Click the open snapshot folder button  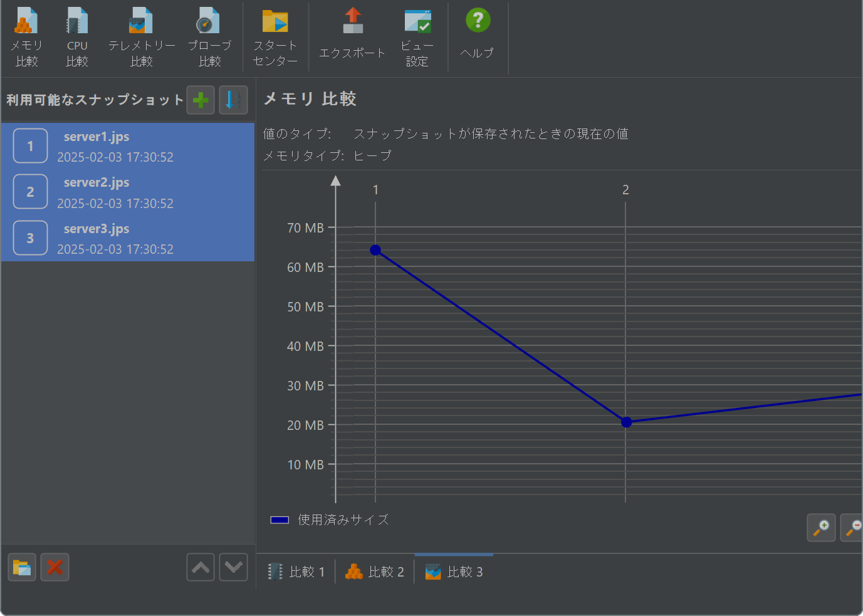pyautogui.click(x=22, y=568)
